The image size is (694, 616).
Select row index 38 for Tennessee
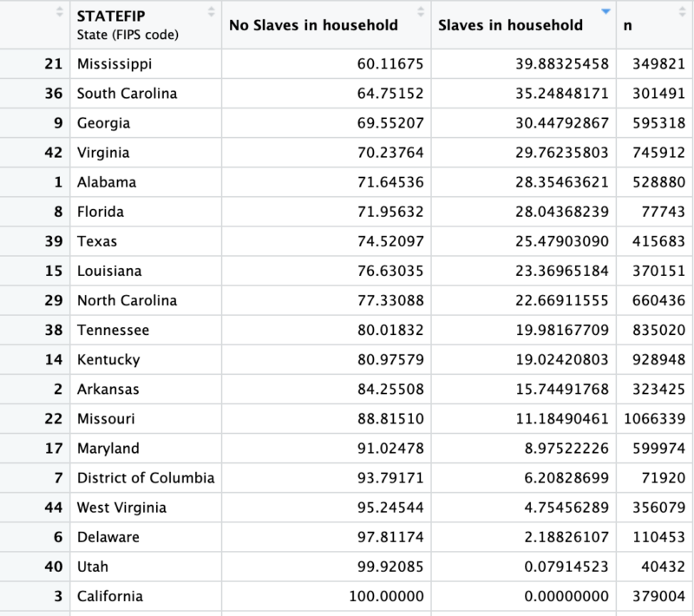[x=54, y=331]
